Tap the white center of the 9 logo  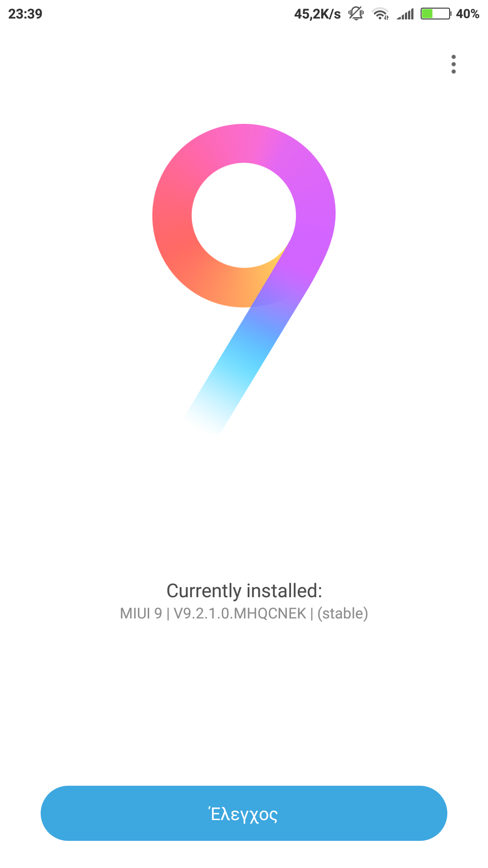(244, 215)
